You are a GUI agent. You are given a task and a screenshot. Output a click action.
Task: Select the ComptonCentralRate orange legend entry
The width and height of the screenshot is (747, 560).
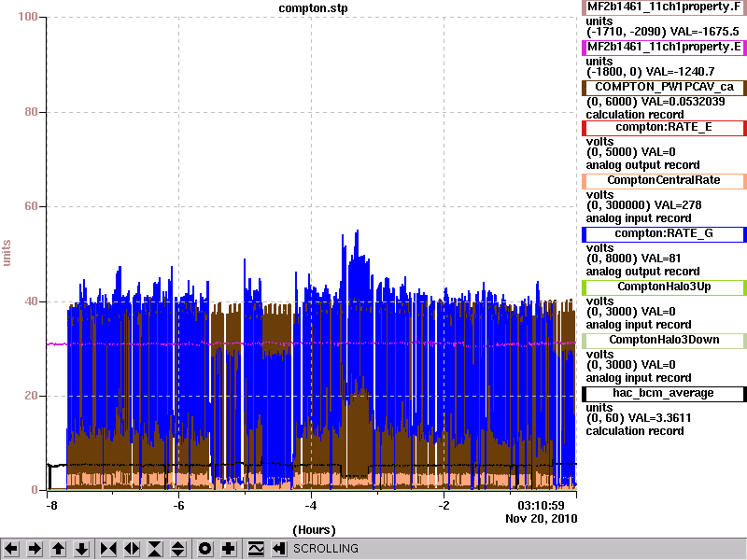click(664, 180)
